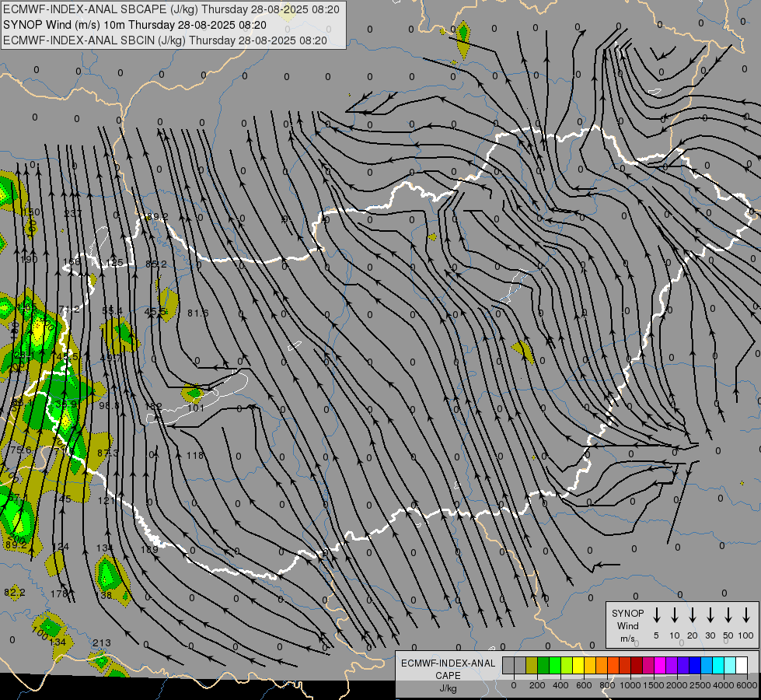Choose the bright magenta CAPE swatch right of 1500
Screen dimensions: 761x700
pos(660,665)
